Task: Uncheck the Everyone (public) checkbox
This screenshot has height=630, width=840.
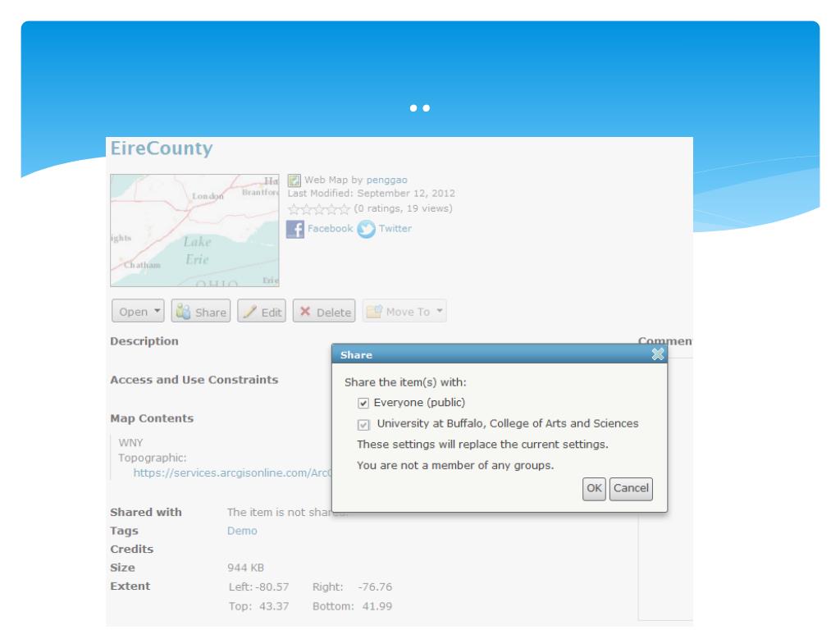Action: 363,403
